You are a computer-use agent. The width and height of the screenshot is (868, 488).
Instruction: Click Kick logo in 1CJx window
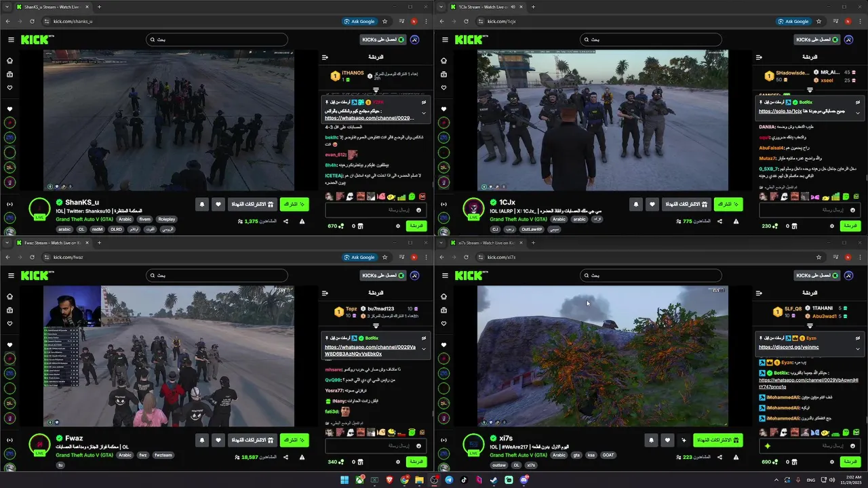pyautogui.click(x=471, y=40)
